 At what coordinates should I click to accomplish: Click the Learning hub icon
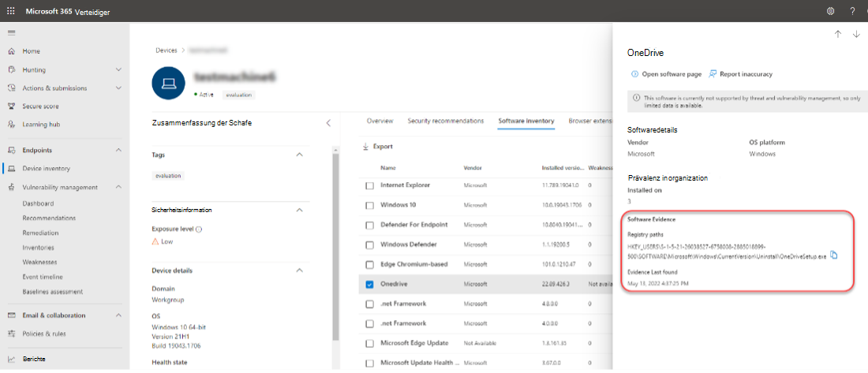(x=11, y=125)
